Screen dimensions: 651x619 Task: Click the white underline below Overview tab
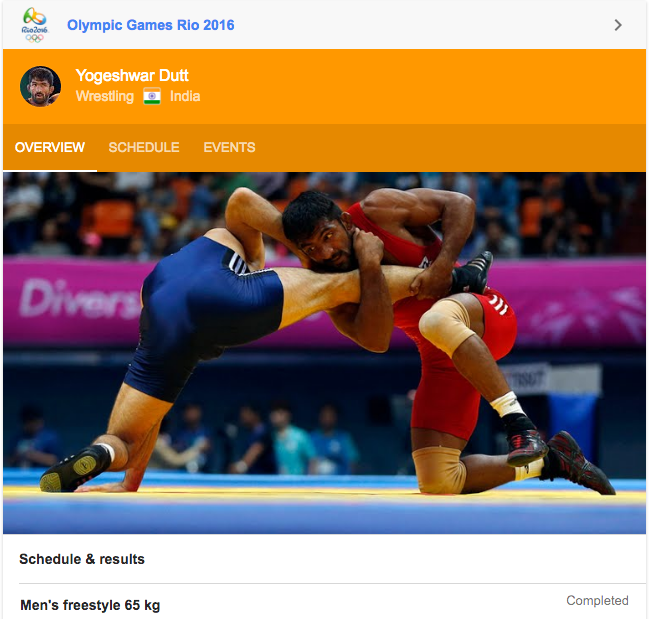50,171
